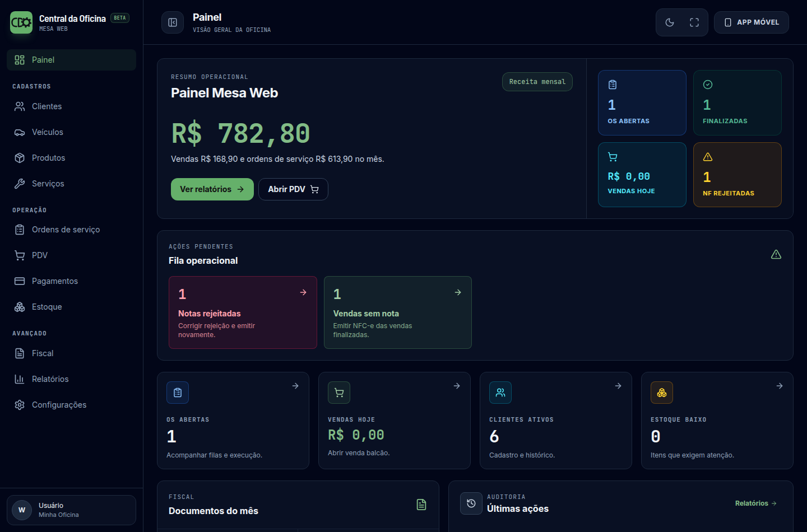Click the Ver relatórios button

pos(212,189)
